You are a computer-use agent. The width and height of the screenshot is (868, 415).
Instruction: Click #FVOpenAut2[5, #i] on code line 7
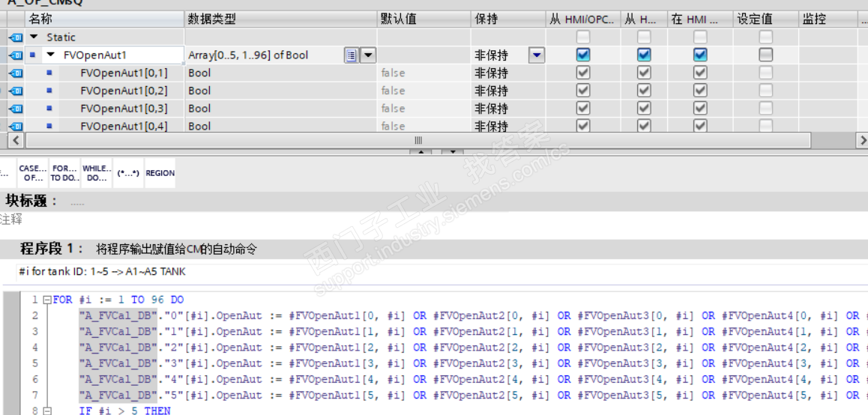[x=492, y=395]
